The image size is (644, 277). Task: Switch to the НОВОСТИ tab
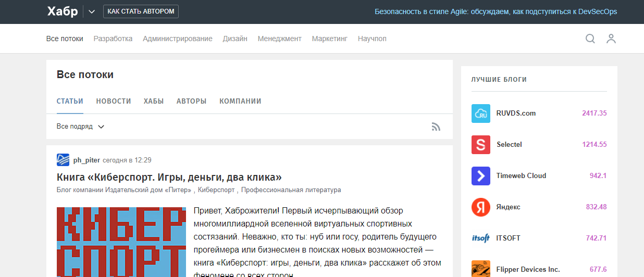[114, 101]
